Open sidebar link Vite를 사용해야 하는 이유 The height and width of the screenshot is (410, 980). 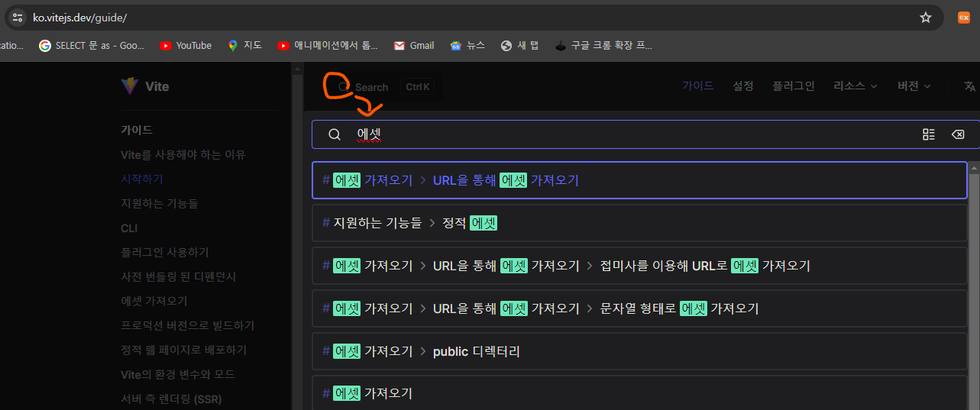pos(183,154)
